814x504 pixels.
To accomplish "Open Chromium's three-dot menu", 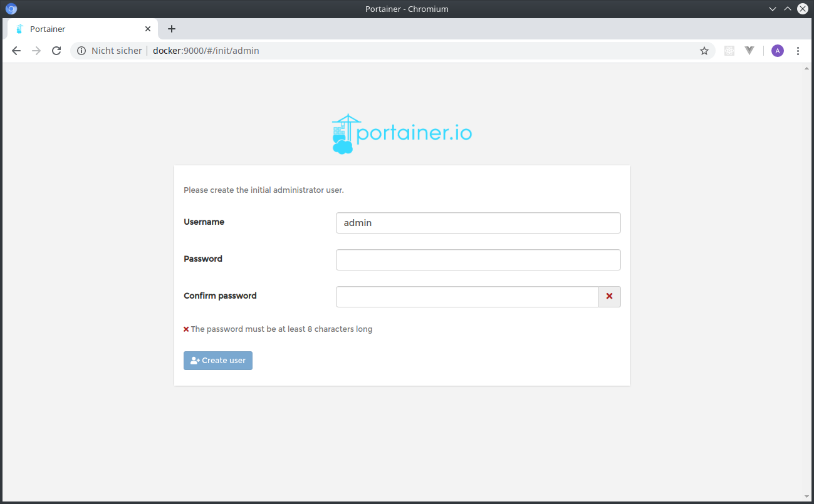I will tap(798, 51).
